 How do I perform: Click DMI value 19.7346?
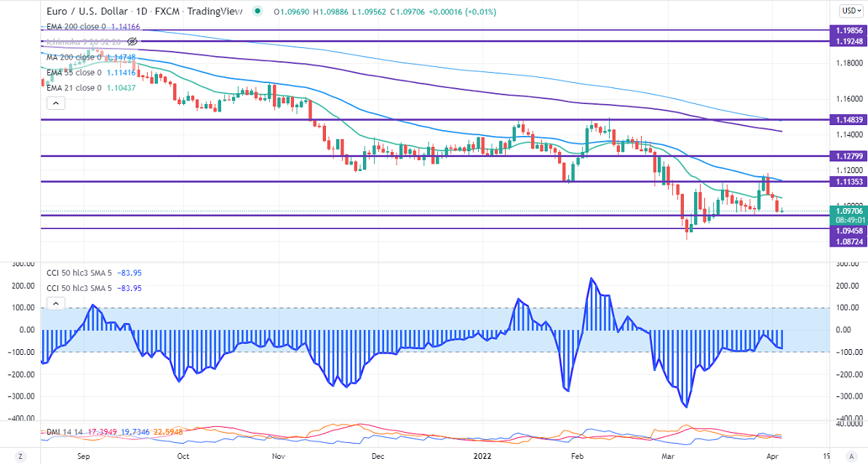pos(134,432)
